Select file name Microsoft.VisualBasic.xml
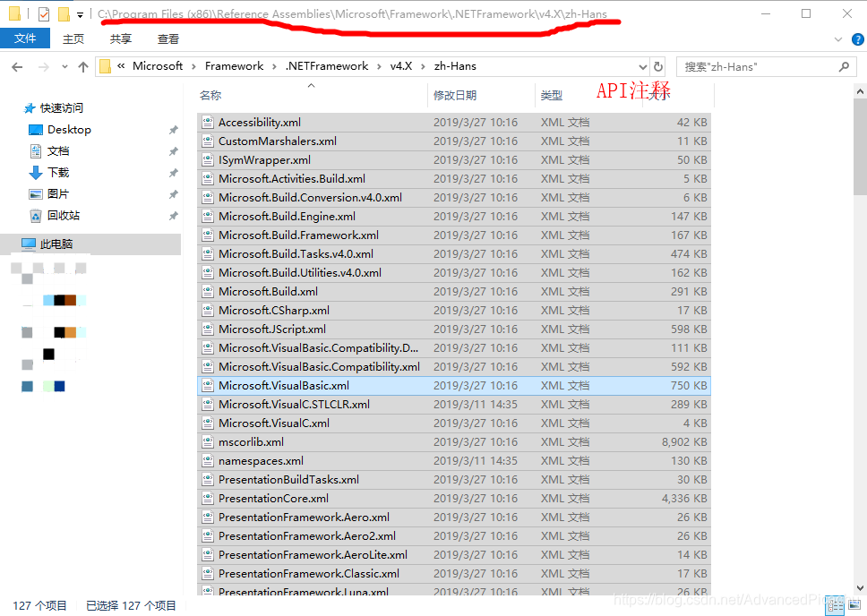This screenshot has width=867, height=616. click(284, 385)
